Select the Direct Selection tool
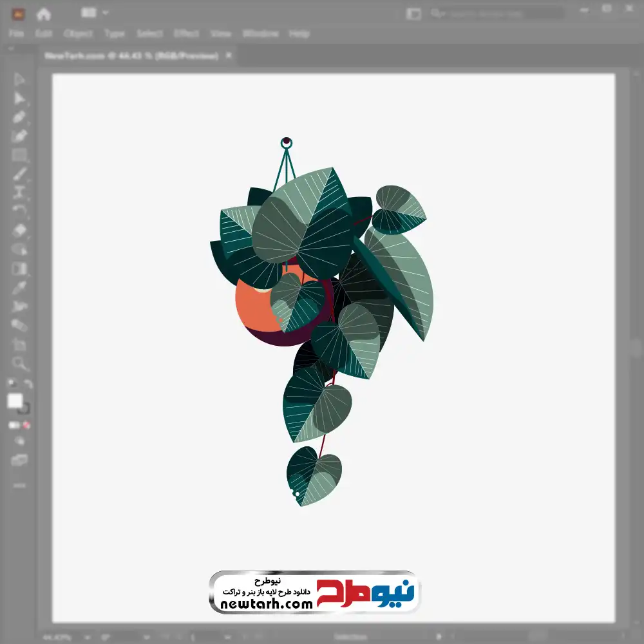Screen dimensions: 644x644 coord(19,99)
